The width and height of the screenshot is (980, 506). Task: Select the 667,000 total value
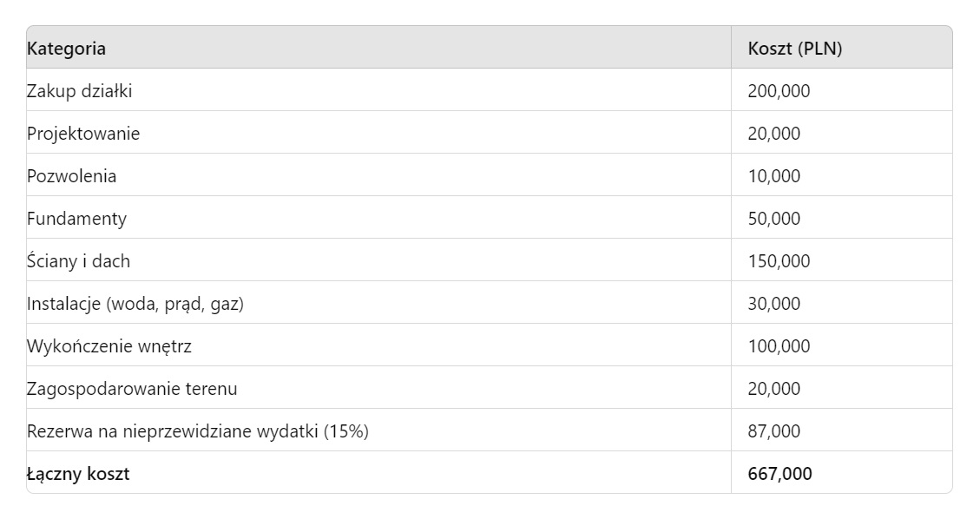coord(779,474)
